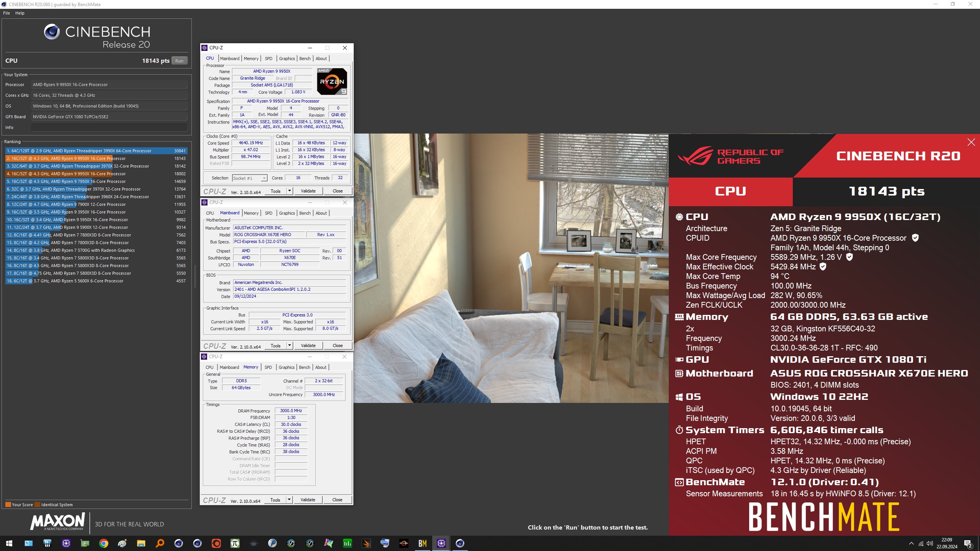980x551 pixels.
Task: Run the Cinebench CPU test
Action: [x=179, y=61]
